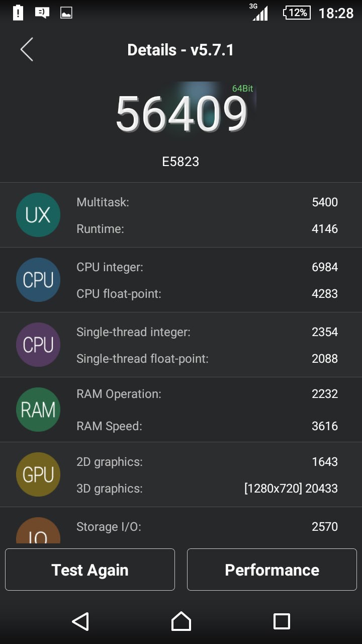The width and height of the screenshot is (362, 644).
Task: Tap the battery 12% status indicator
Action: (297, 13)
